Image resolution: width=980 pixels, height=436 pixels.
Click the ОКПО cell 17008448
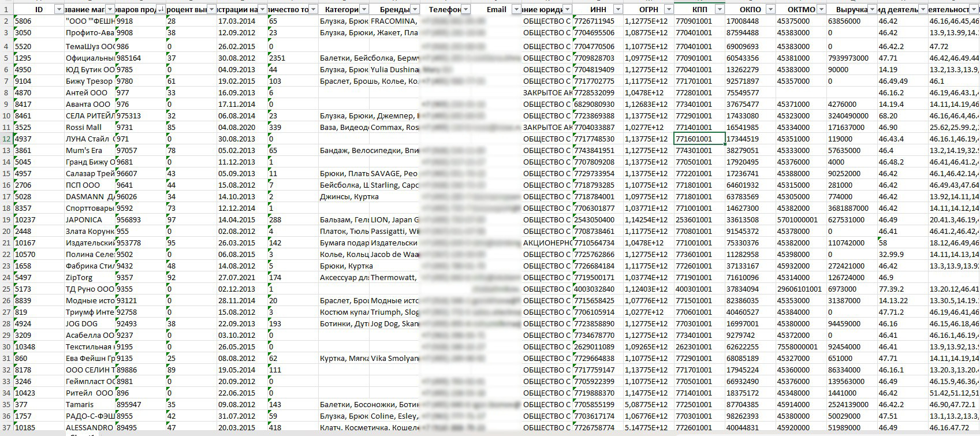click(750, 21)
